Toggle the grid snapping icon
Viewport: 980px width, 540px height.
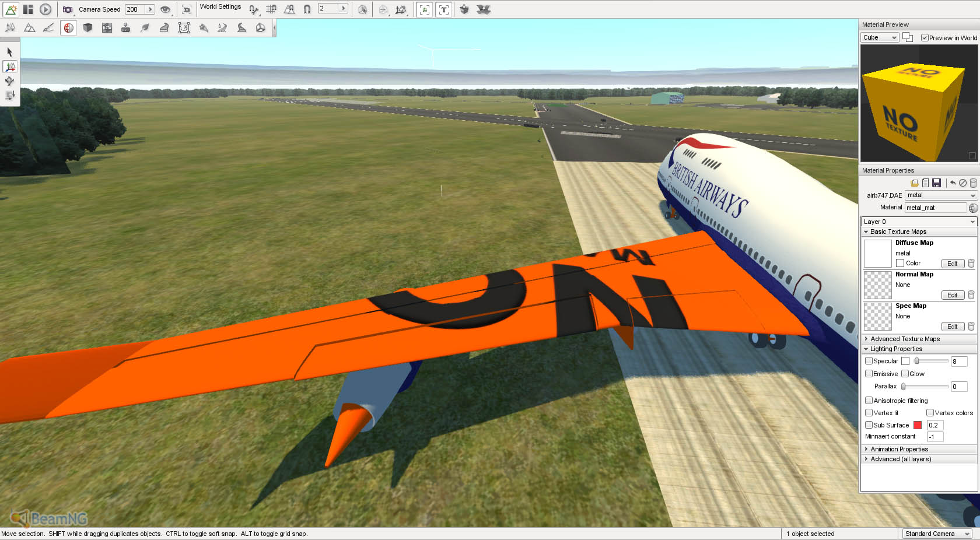(271, 9)
